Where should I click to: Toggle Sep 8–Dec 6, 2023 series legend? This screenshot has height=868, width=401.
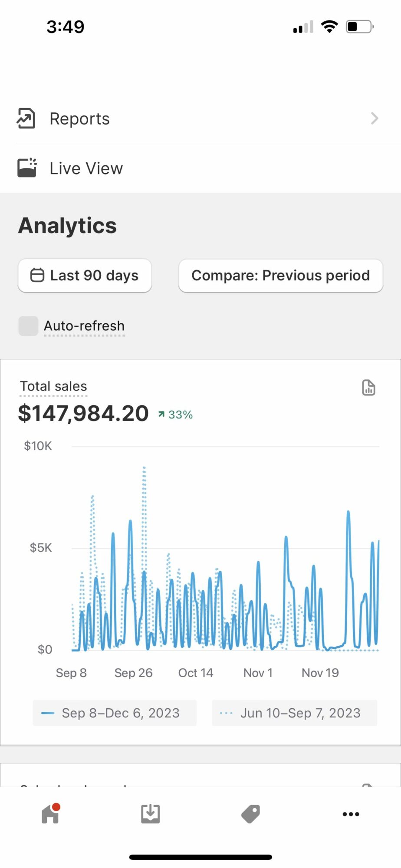(x=115, y=713)
